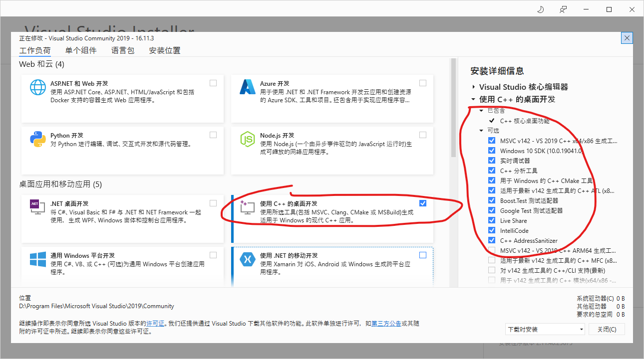Click the Web 和云 (4) heading
The height and width of the screenshot is (359, 644).
(x=41, y=64)
